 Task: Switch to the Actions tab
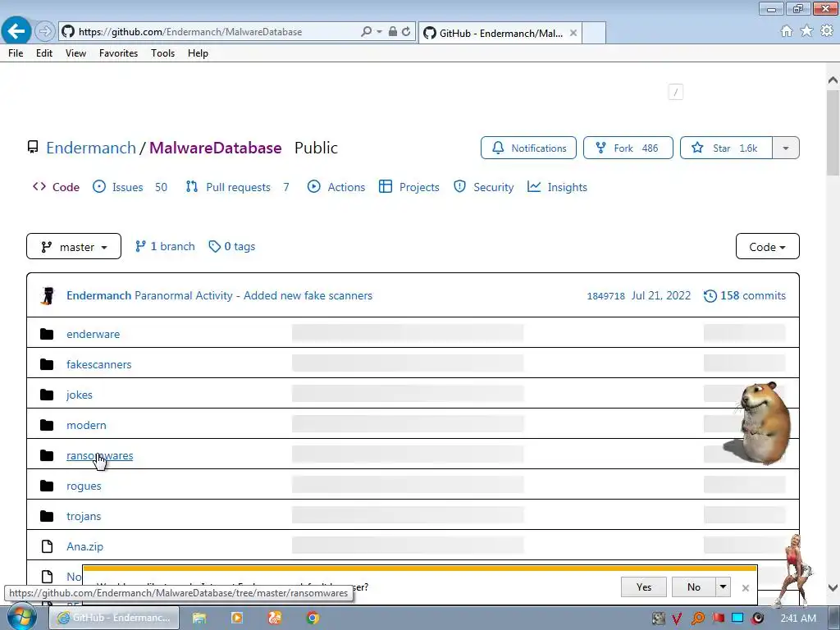[336, 187]
